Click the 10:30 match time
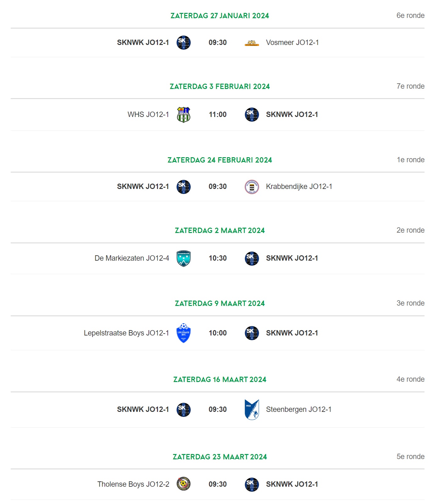This screenshot has width=437, height=504. pyautogui.click(x=218, y=258)
